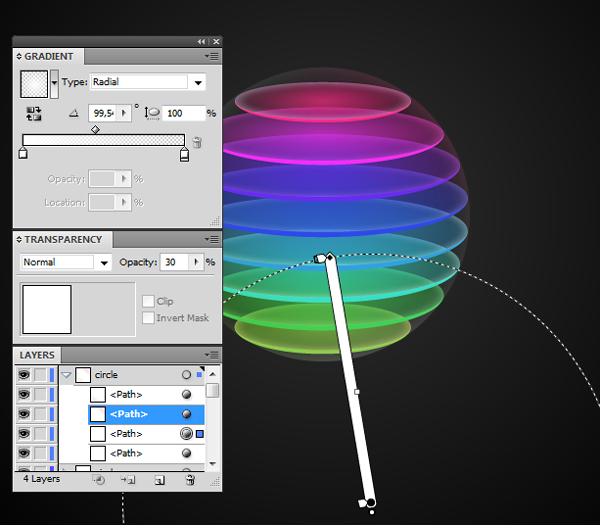Open the Opacity 30 slider arrow
Viewport: 600px width, 525px height.
pos(196,262)
